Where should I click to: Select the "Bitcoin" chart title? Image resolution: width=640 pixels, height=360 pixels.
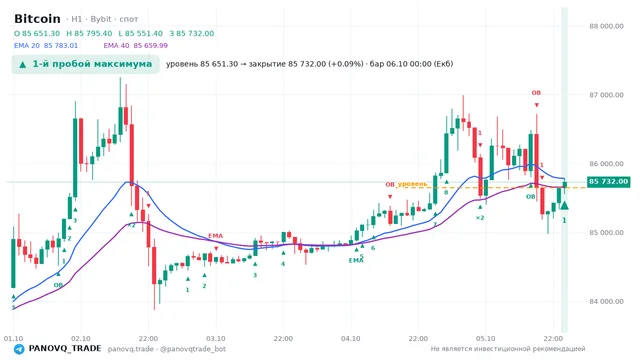tap(37, 19)
